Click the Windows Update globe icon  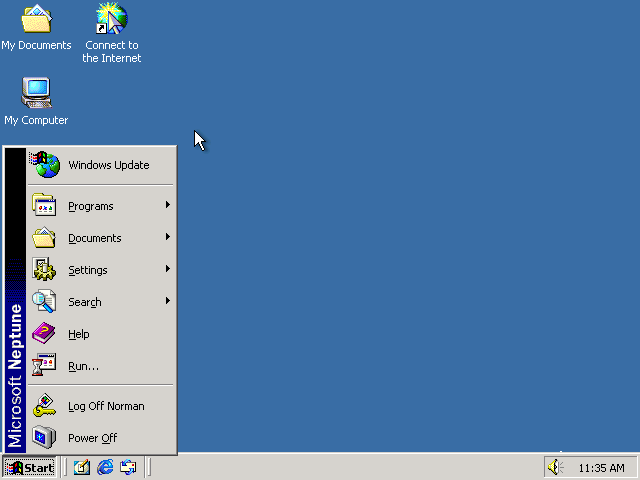point(44,165)
